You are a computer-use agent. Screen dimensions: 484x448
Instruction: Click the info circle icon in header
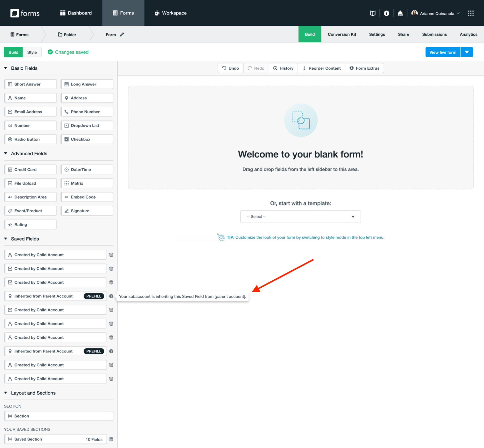(x=386, y=13)
